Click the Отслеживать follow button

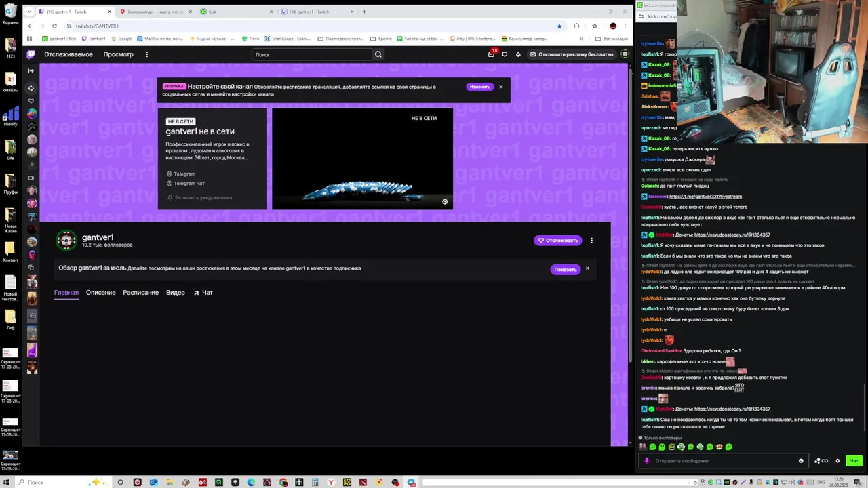click(557, 240)
